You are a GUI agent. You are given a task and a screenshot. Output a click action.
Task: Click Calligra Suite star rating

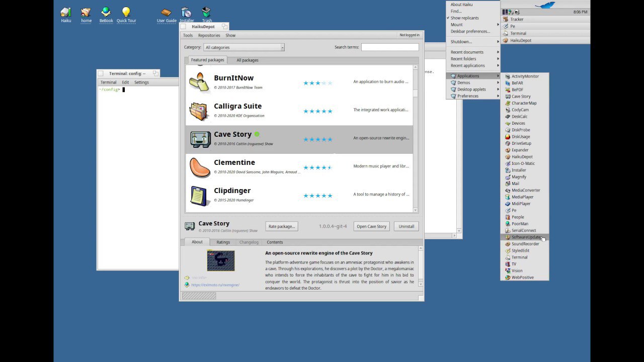317,111
